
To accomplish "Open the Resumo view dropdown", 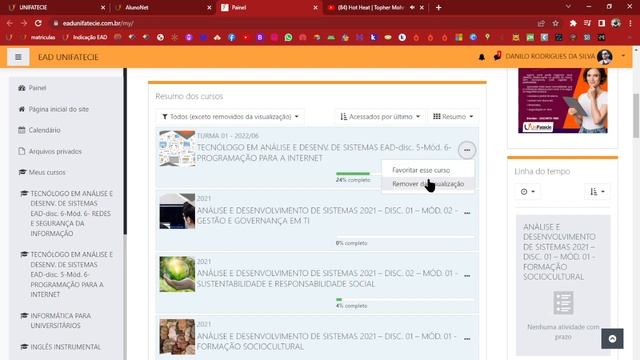I will (x=453, y=117).
